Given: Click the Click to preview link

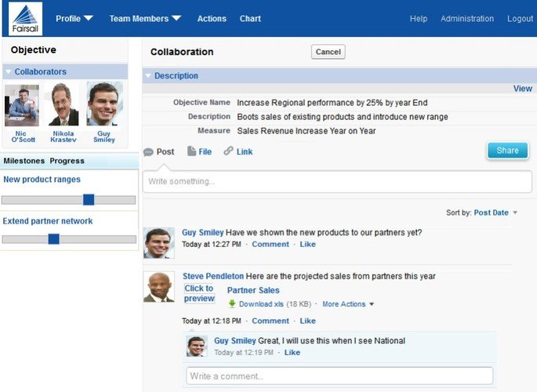Looking at the screenshot, I should tap(199, 293).
